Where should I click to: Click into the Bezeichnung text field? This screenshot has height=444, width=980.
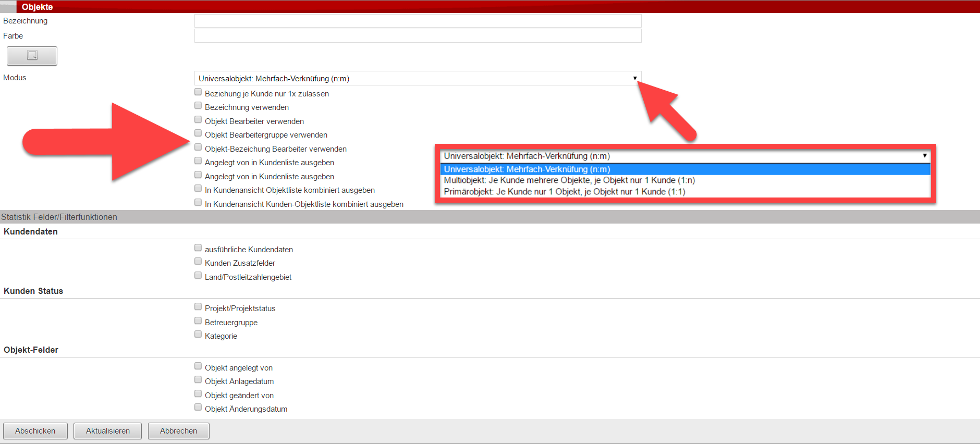[418, 21]
